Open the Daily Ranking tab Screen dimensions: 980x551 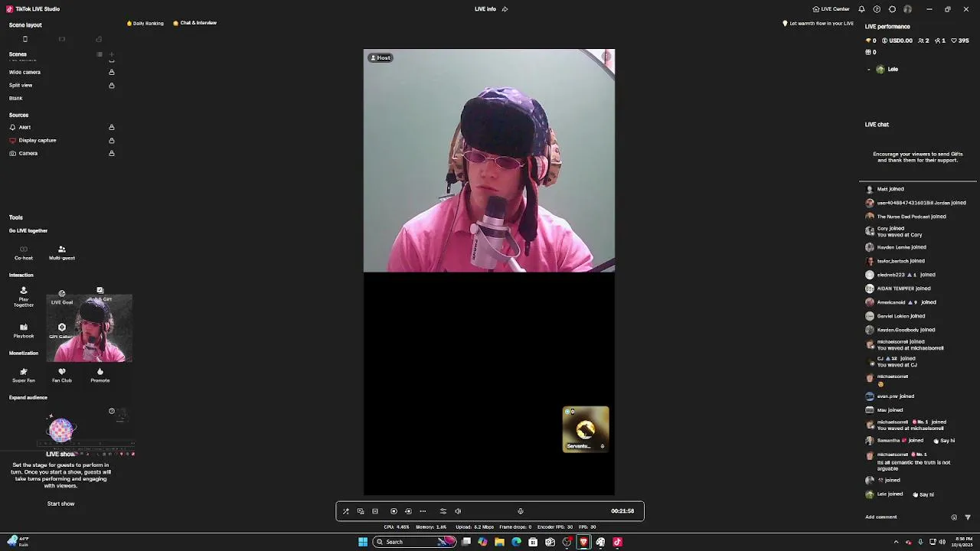pyautogui.click(x=145, y=24)
